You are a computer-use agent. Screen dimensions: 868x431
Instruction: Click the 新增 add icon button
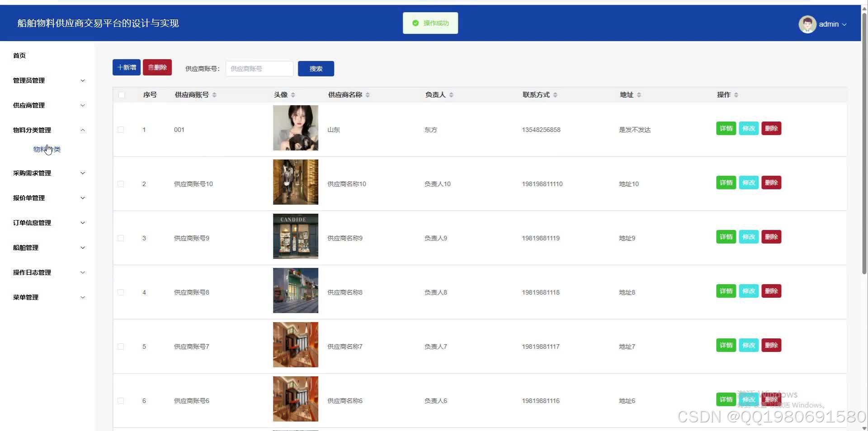pyautogui.click(x=126, y=67)
